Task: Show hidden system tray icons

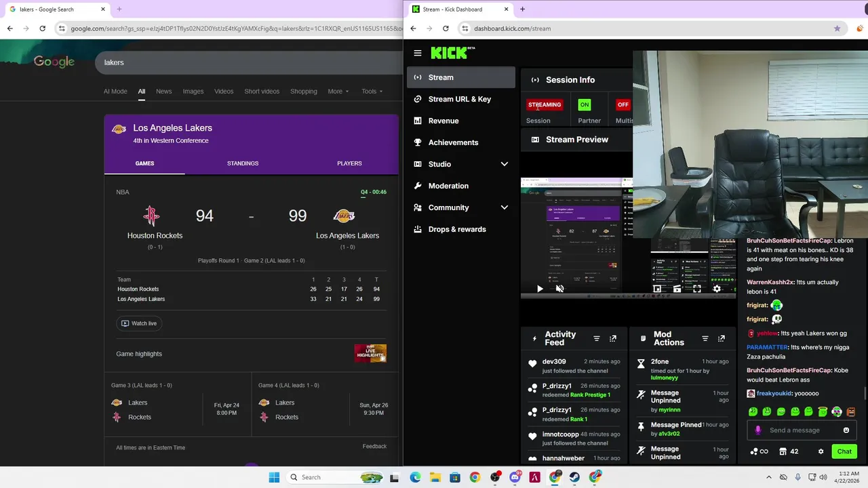Action: 768,477
